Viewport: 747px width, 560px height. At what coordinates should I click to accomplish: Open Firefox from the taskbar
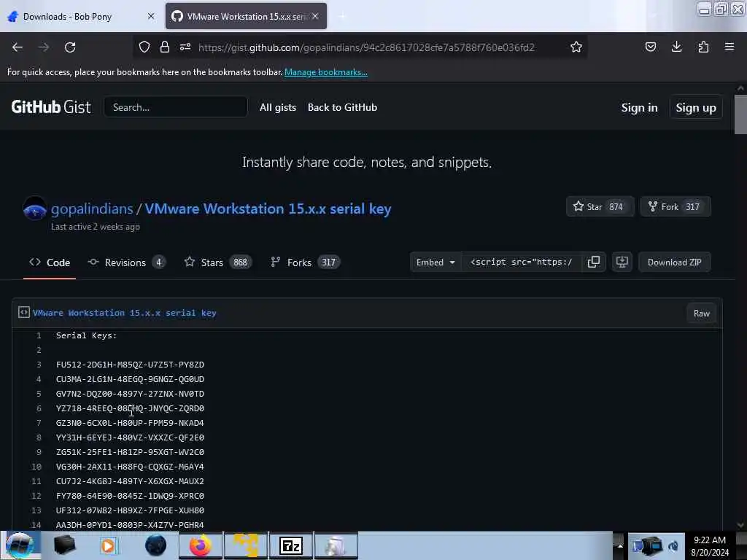coord(201,545)
